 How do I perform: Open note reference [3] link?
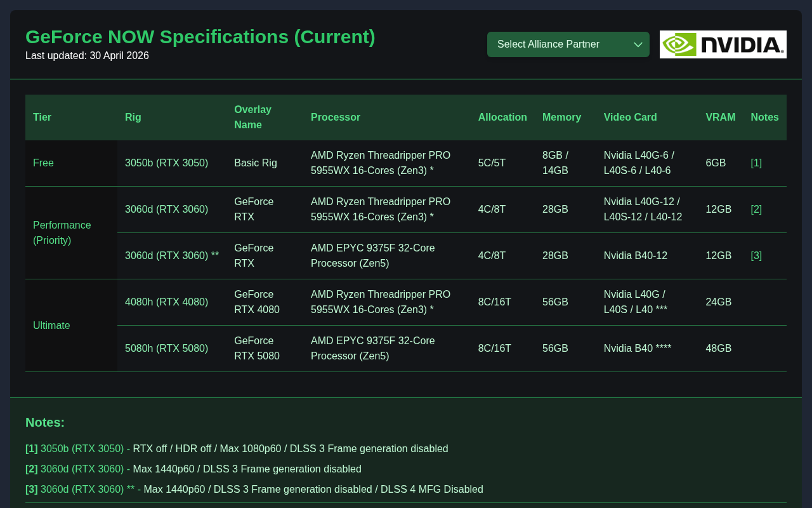[756, 256]
